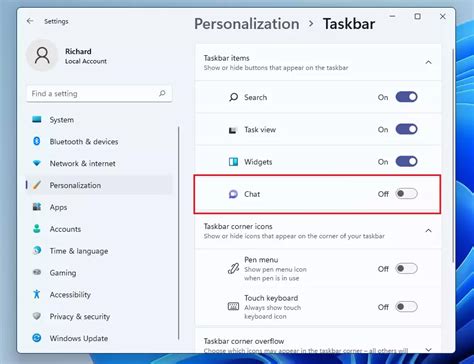Click the Pen menu icon
The height and width of the screenshot is (364, 474).
click(x=233, y=268)
